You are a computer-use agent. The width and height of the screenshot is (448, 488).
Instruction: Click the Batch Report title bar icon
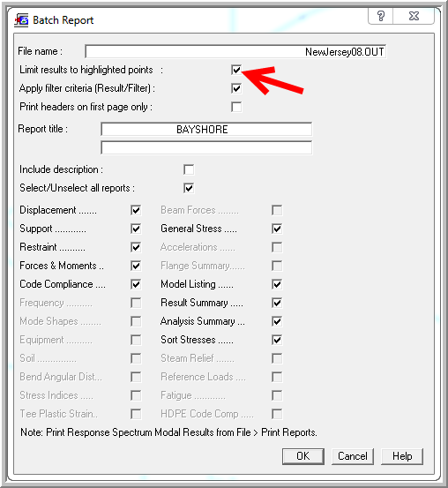pyautogui.click(x=21, y=20)
